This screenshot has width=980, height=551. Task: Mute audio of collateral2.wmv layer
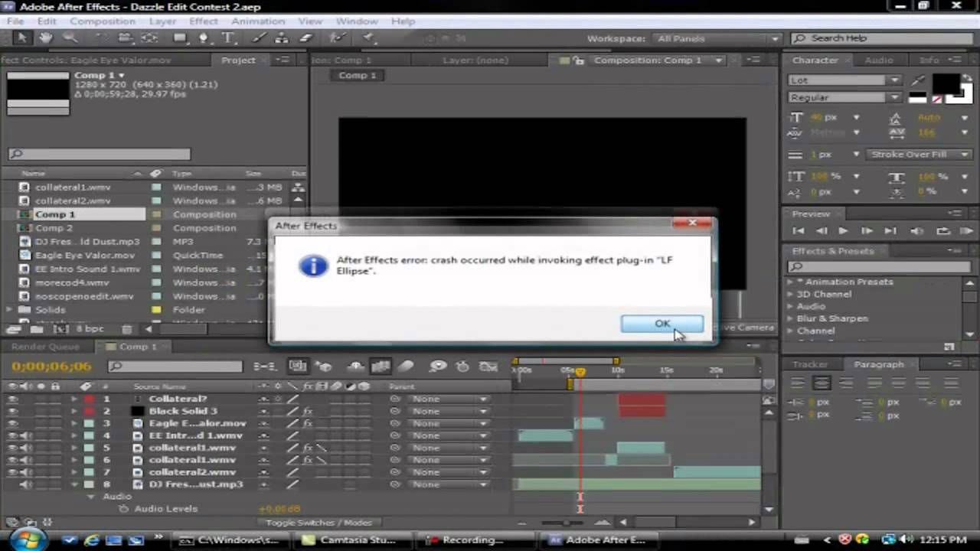(x=25, y=472)
